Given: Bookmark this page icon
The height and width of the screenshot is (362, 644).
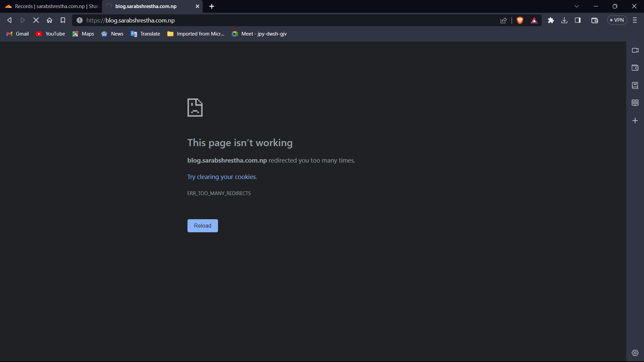Looking at the screenshot, I should coord(63,20).
